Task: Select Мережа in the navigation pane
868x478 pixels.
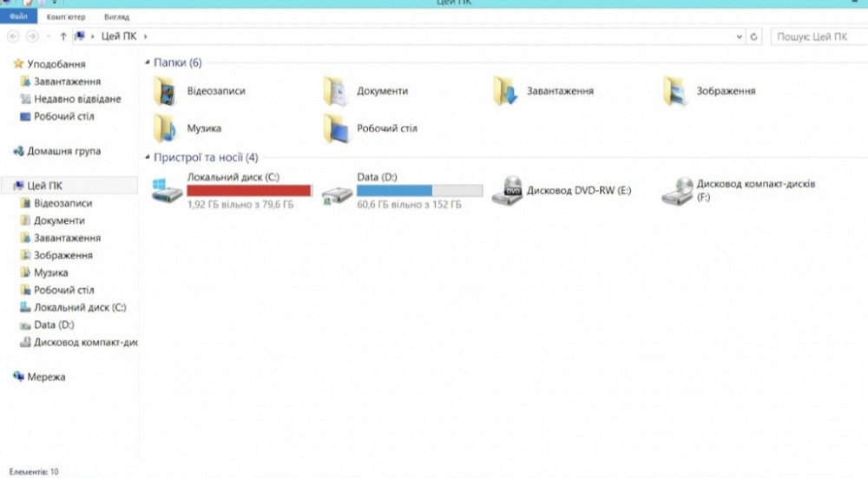Action: (46, 377)
